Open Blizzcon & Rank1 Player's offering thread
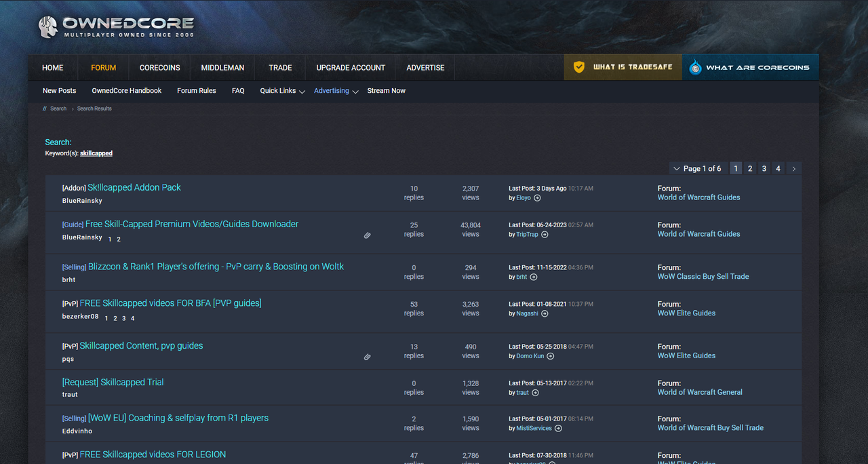868x464 pixels. point(216,267)
